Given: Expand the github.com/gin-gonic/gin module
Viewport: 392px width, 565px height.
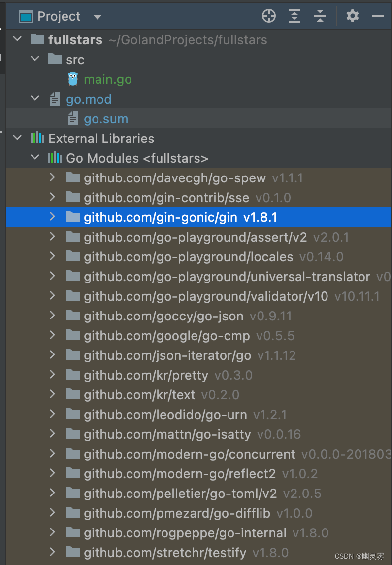Looking at the screenshot, I should (x=52, y=217).
